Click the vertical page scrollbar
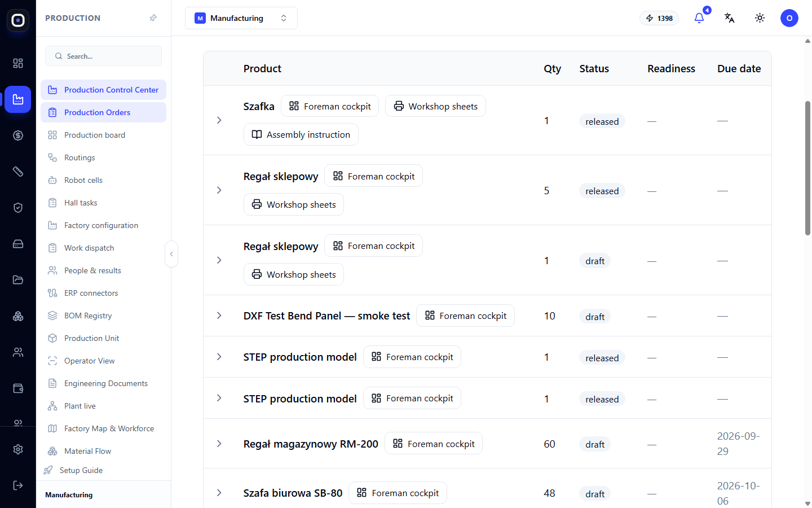Viewport: 812px width, 508px height. click(x=807, y=168)
